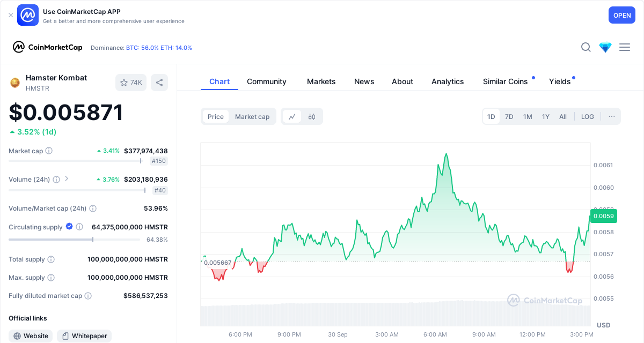
Task: Share Hamster Kombat page via share icon
Action: (x=159, y=83)
